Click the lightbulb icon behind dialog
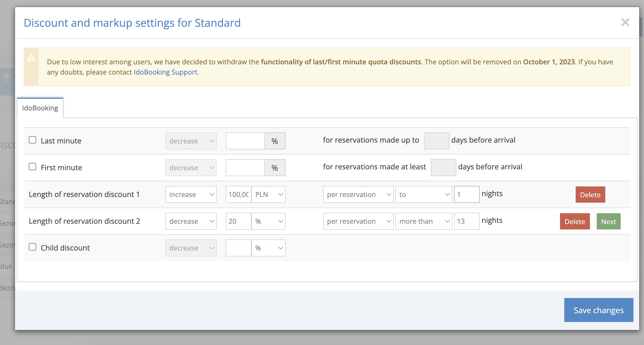644x345 pixels. [x=6, y=77]
